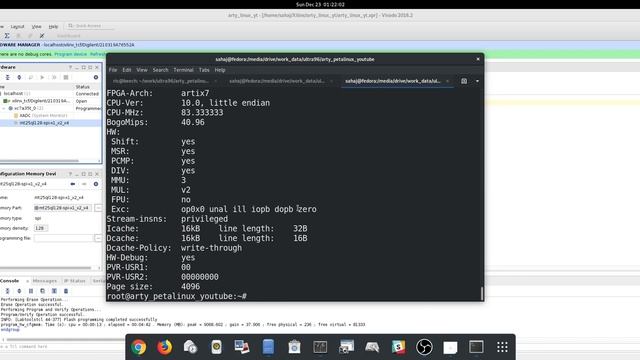Go back in Configuration Memory Device properties
Image resolution: width=640 pixels, height=360 pixels.
pos(73,184)
